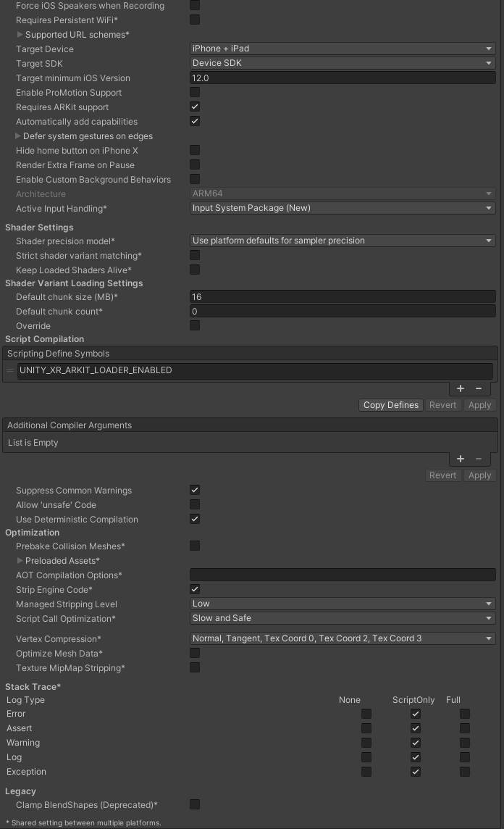
Task: Click minus icon under Scripting Define Symbols
Action: click(479, 388)
